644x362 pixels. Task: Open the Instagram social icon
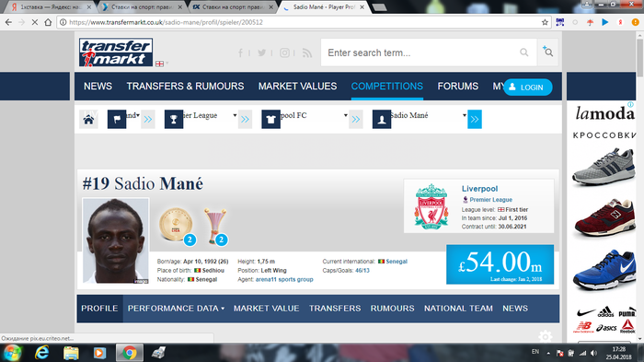point(284,53)
